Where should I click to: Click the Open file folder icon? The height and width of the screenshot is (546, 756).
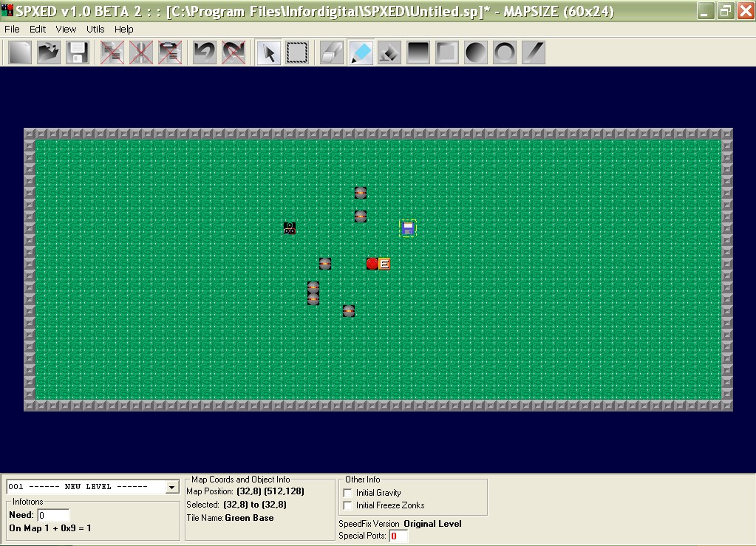click(49, 52)
